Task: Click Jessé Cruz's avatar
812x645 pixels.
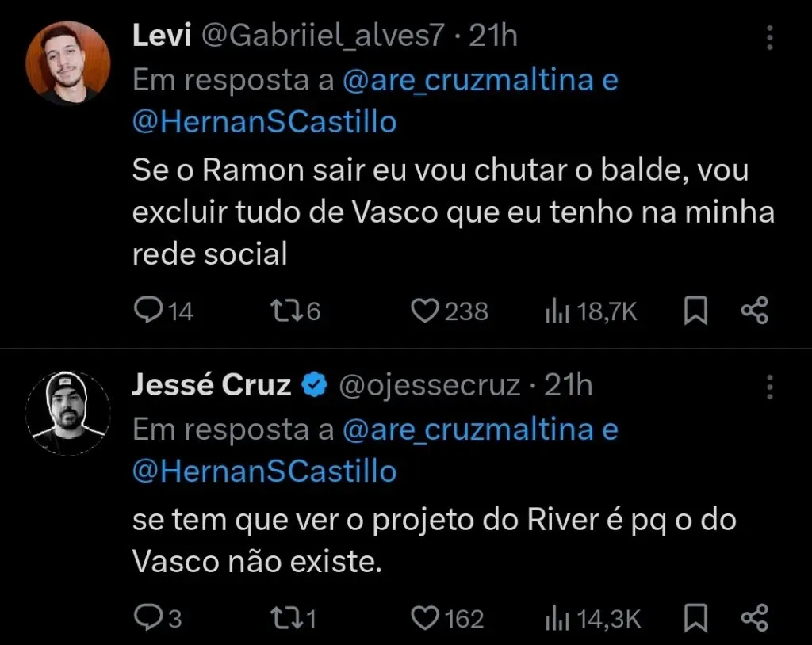Action: 68,410
